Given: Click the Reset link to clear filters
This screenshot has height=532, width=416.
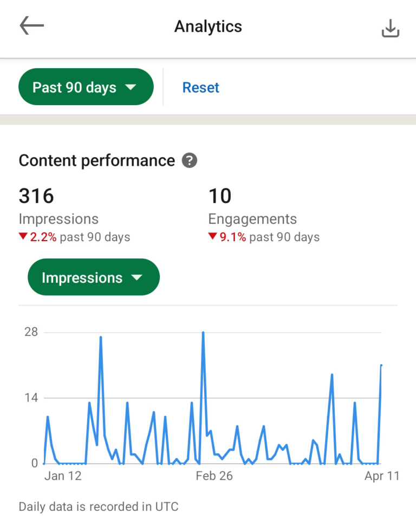Looking at the screenshot, I should click(200, 87).
